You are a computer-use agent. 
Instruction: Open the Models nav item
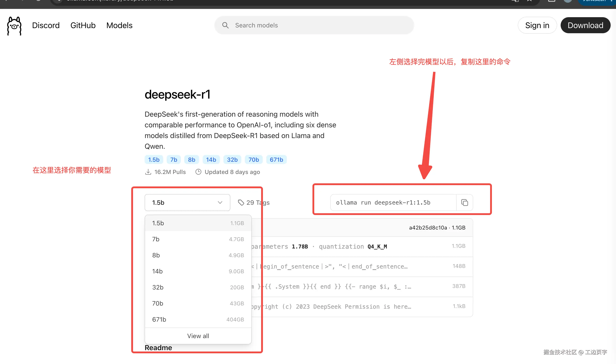pos(119,25)
